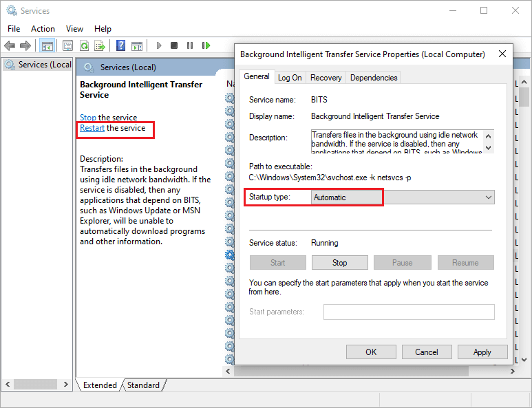The height and width of the screenshot is (408, 532).
Task: Switch to the Recovery tab
Action: [326, 78]
